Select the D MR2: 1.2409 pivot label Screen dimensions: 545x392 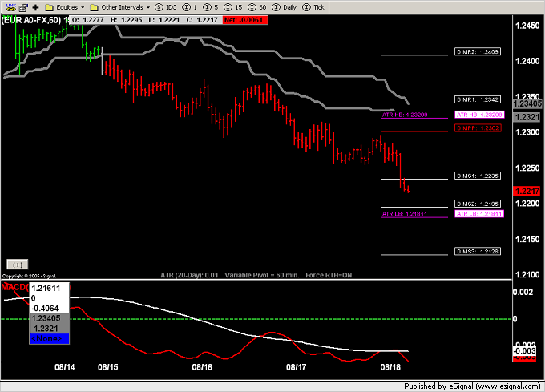[x=478, y=52]
